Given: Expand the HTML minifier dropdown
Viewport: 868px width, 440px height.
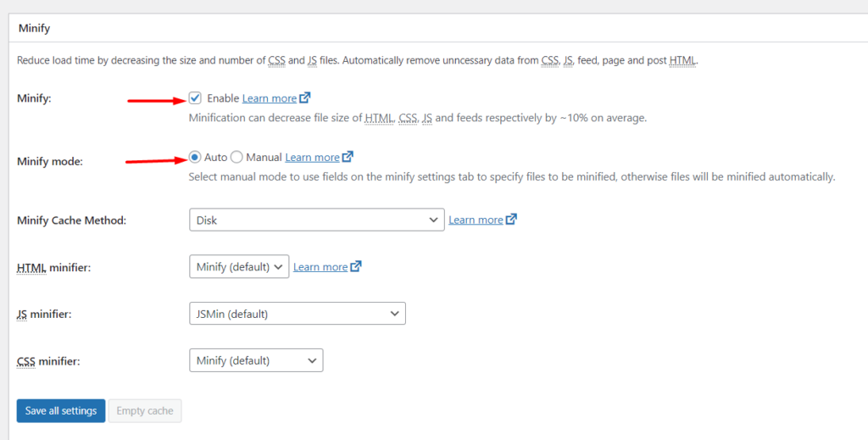Looking at the screenshot, I should click(239, 267).
